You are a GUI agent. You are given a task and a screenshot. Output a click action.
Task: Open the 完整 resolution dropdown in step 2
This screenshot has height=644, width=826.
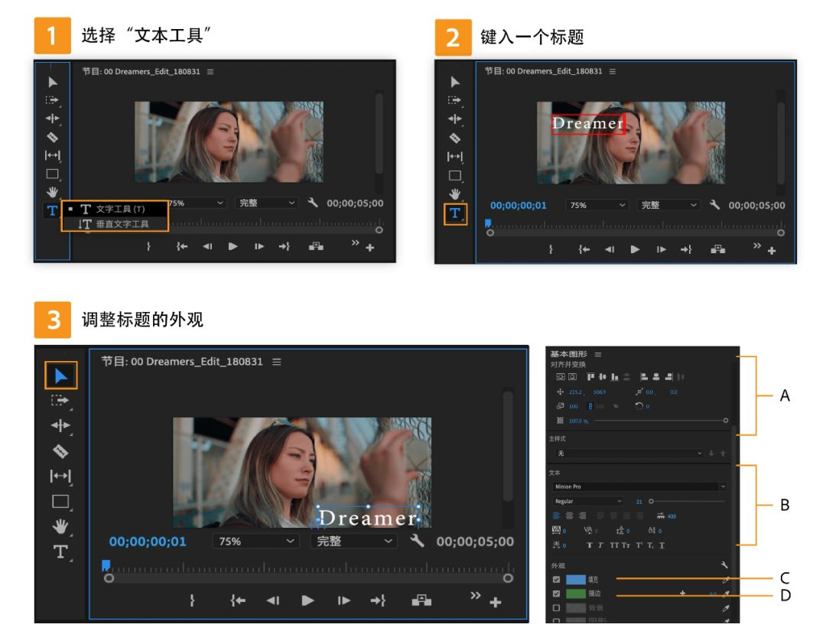668,205
